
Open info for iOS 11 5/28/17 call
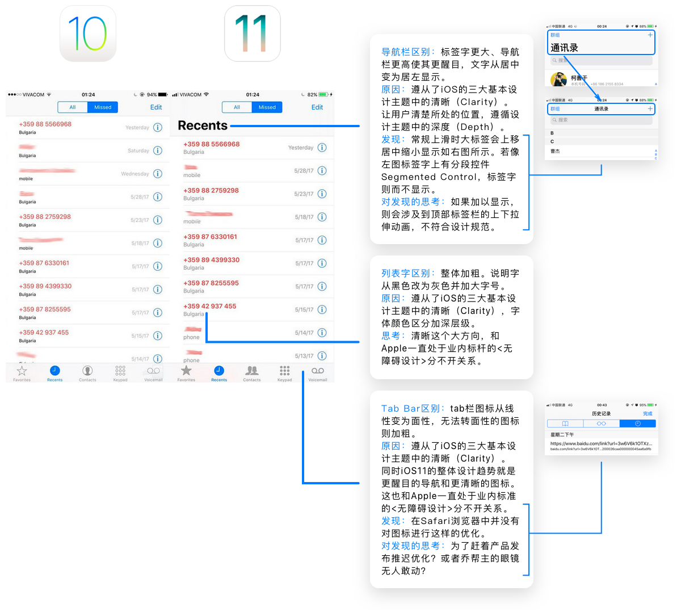tap(322, 170)
